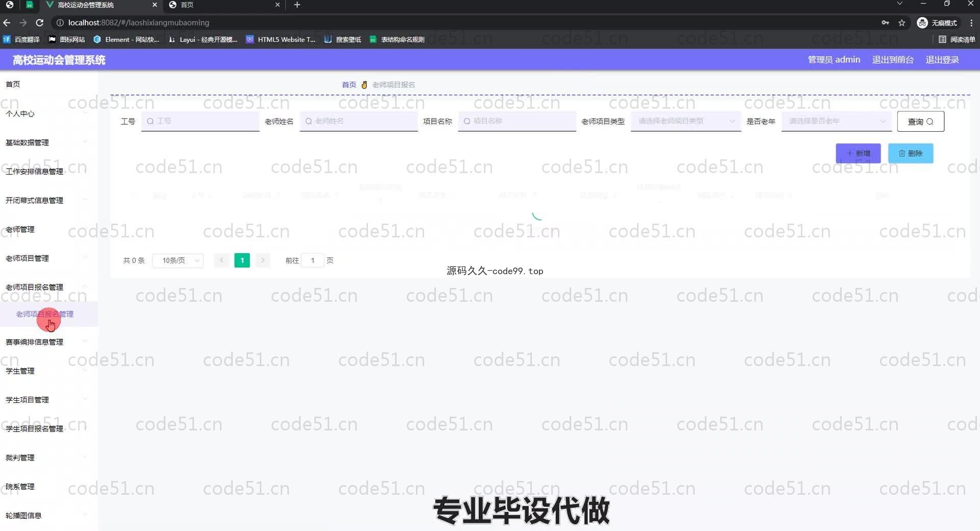980x531 pixels.
Task: Open the browser three-dot menu
Action: [971, 22]
